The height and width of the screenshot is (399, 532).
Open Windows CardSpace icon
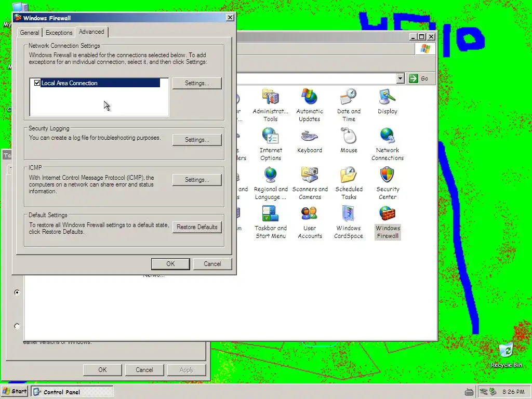click(349, 222)
